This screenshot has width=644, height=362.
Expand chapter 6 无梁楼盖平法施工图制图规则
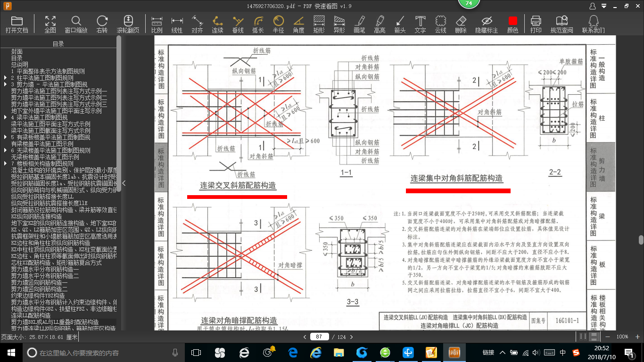pyautogui.click(x=5, y=150)
